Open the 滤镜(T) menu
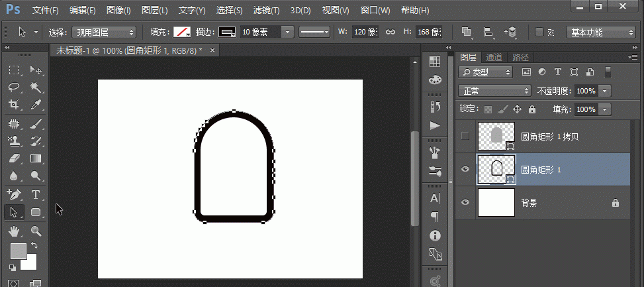The height and width of the screenshot is (287, 644). pyautogui.click(x=265, y=11)
